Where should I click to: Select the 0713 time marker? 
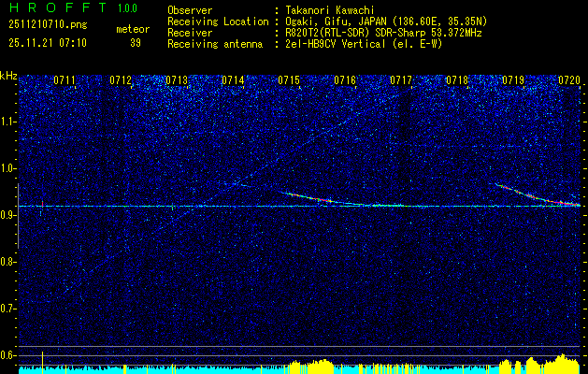[177, 81]
